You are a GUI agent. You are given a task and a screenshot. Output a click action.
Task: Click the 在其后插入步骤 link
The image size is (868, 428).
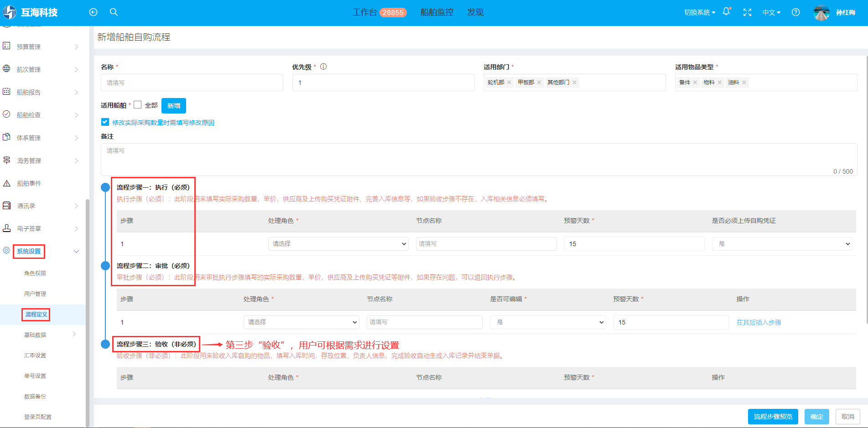pos(759,322)
